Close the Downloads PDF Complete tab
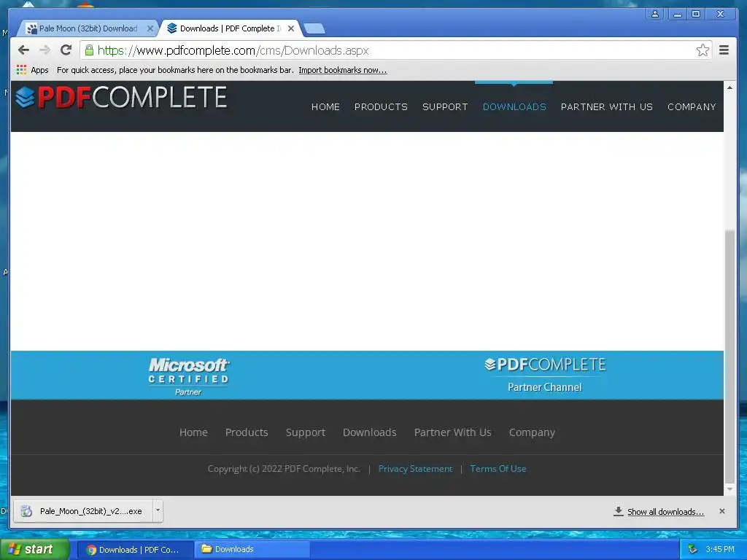The image size is (747, 560). (291, 28)
